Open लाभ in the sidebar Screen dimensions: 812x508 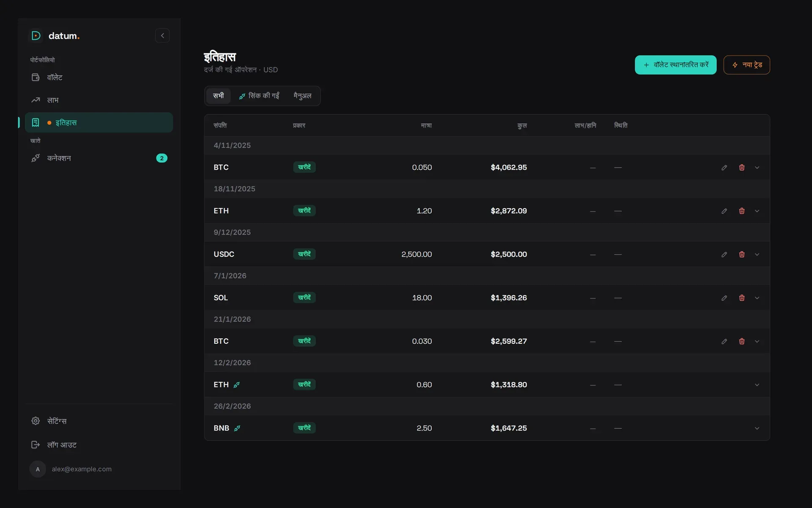tap(99, 100)
